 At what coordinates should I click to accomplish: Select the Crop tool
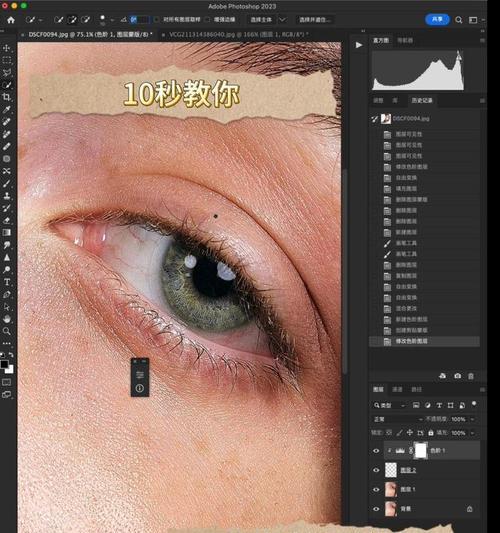coord(6,97)
